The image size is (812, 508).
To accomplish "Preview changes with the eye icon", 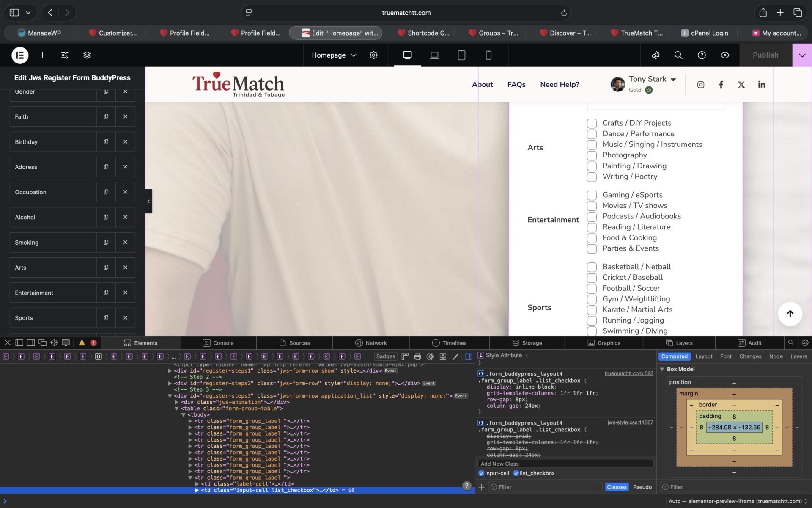I will point(724,55).
